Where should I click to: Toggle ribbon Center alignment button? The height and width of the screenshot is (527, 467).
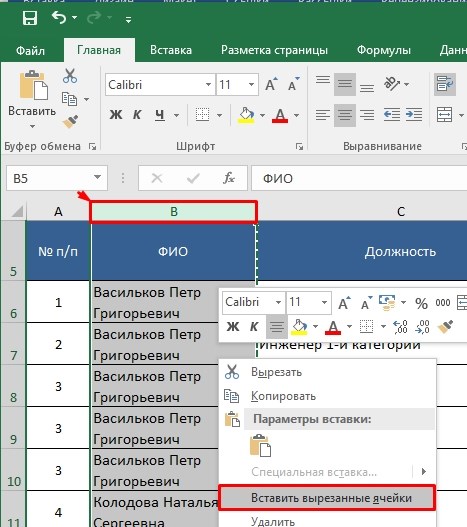coord(345,115)
